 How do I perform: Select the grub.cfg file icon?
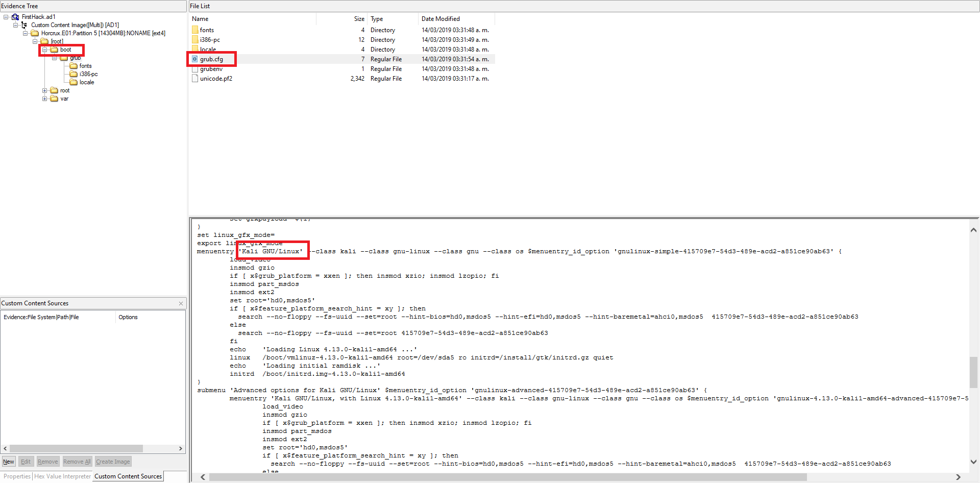pyautogui.click(x=194, y=59)
